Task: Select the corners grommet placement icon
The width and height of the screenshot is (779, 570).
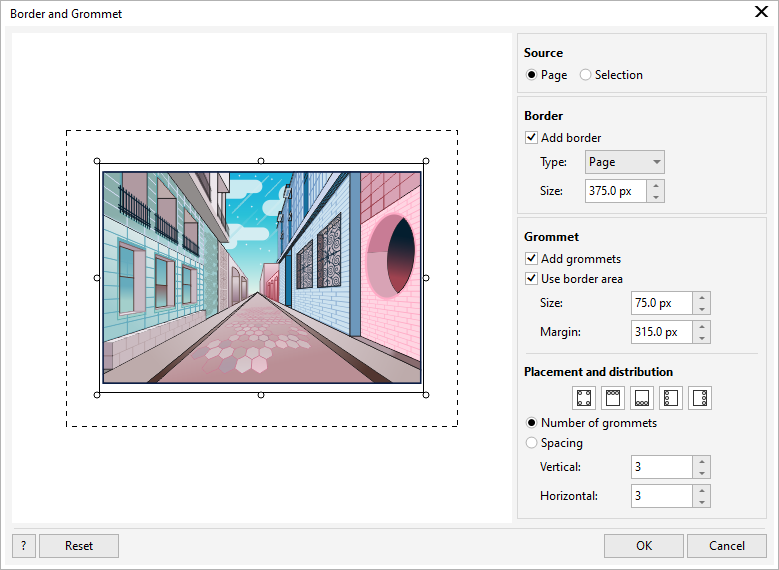Action: (584, 398)
